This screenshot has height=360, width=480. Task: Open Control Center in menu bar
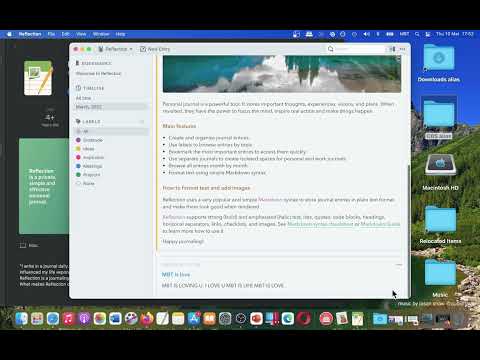tap(428, 34)
